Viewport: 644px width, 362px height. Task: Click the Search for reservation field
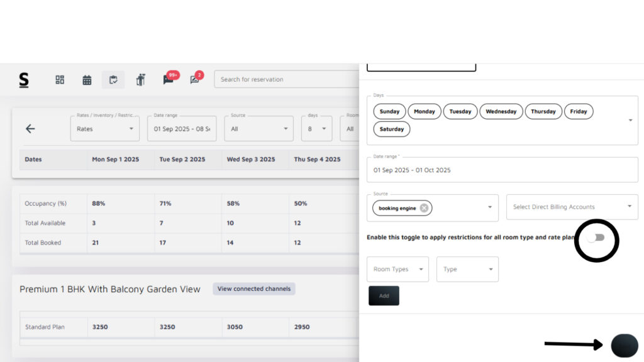tap(286, 79)
